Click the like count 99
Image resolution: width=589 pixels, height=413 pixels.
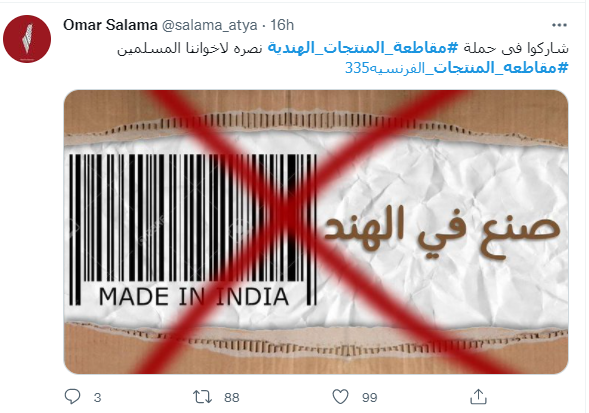click(x=370, y=398)
